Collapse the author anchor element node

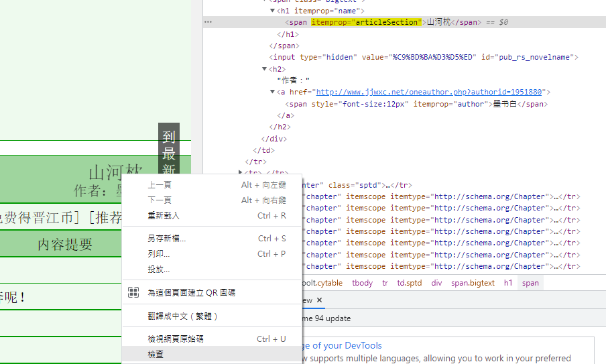272,92
